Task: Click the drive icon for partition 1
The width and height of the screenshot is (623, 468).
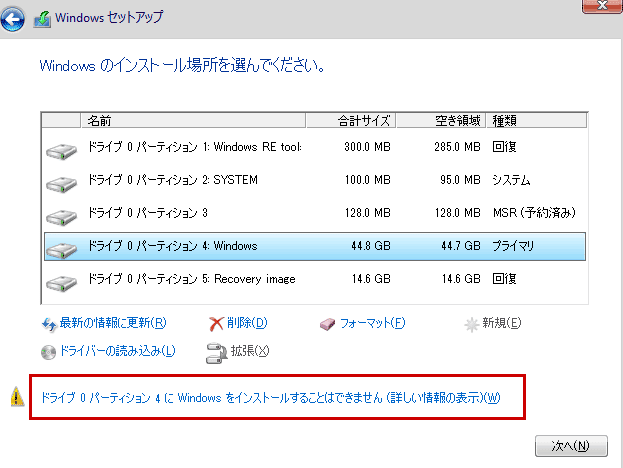Action: click(61, 151)
